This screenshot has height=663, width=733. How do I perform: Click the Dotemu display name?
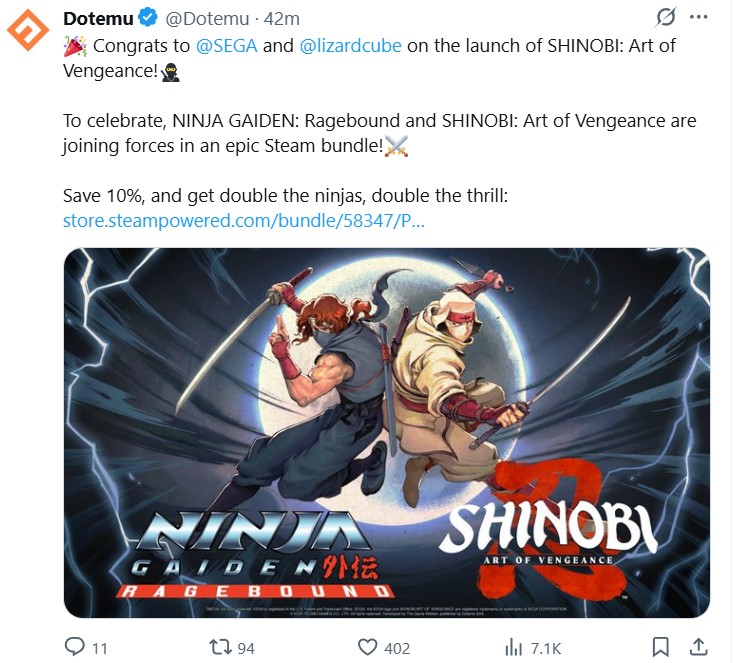[x=99, y=18]
